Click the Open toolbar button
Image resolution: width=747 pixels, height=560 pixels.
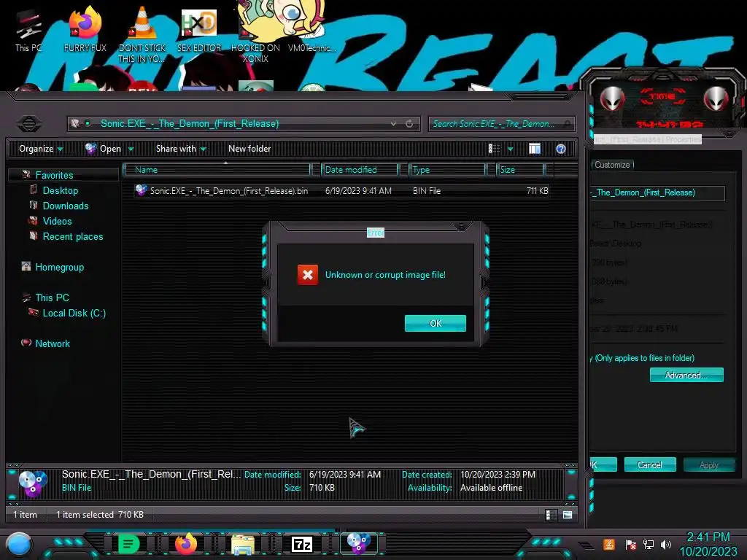(104, 149)
